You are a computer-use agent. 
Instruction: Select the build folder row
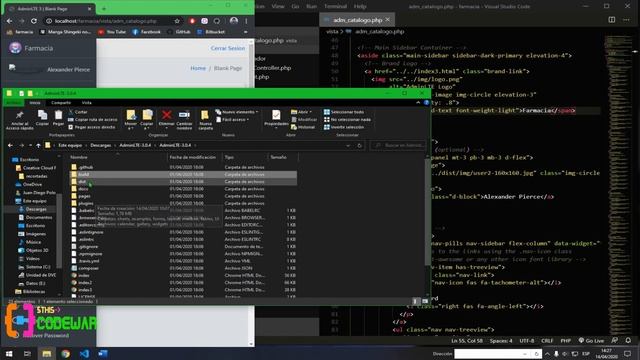183,174
